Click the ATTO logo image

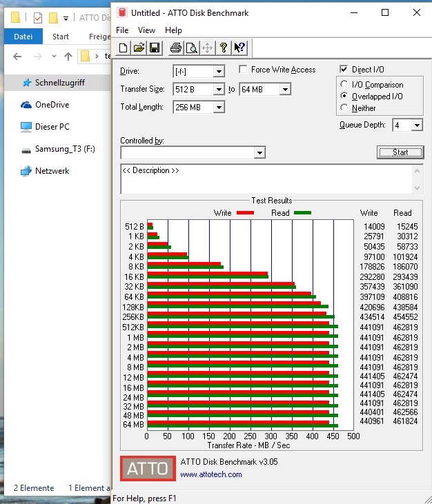point(148,468)
